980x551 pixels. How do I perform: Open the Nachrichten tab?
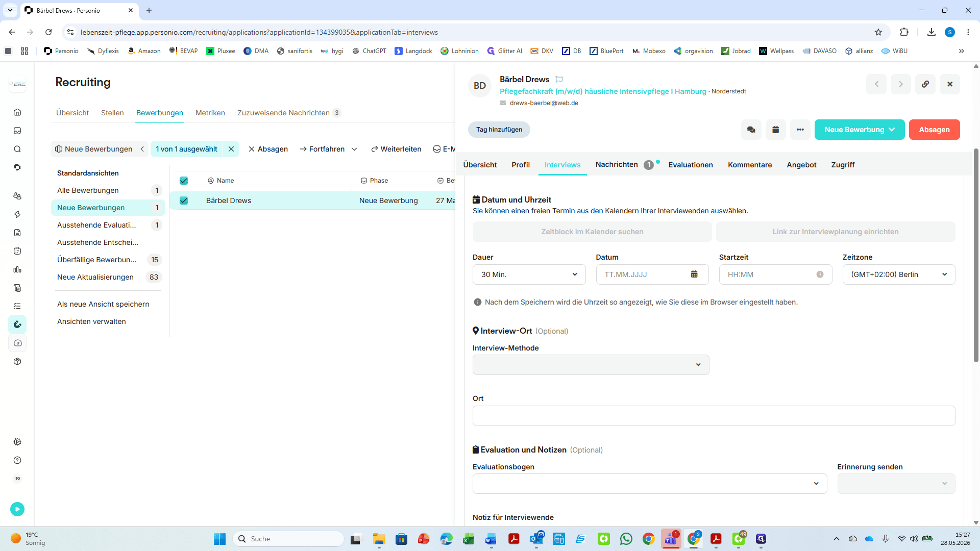pos(617,164)
